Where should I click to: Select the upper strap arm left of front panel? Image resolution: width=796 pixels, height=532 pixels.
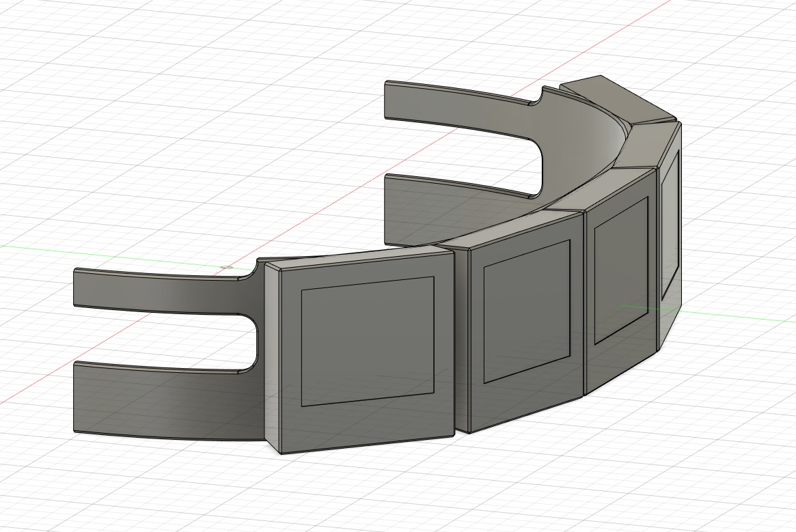click(x=163, y=294)
